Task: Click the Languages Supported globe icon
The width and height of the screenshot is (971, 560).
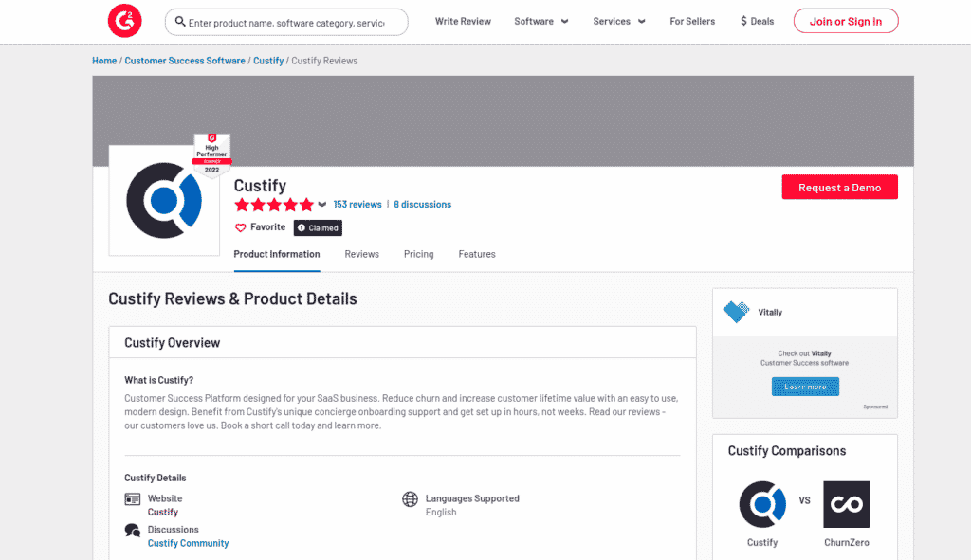Action: click(x=410, y=498)
